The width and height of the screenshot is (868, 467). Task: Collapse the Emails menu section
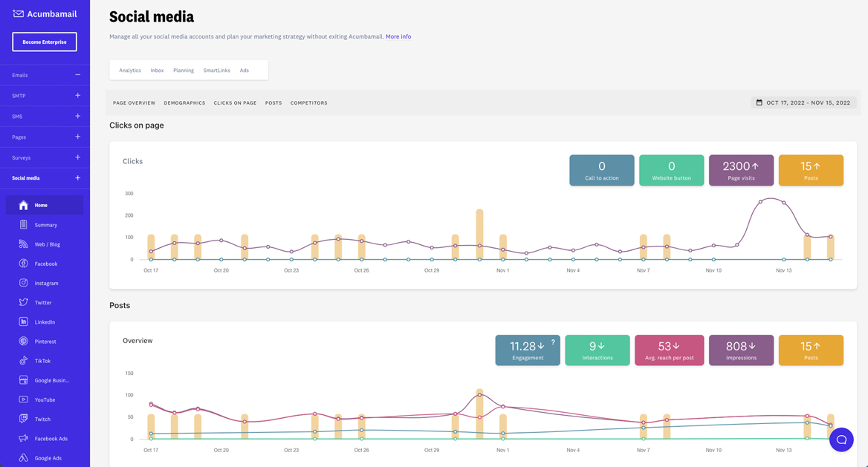point(77,75)
